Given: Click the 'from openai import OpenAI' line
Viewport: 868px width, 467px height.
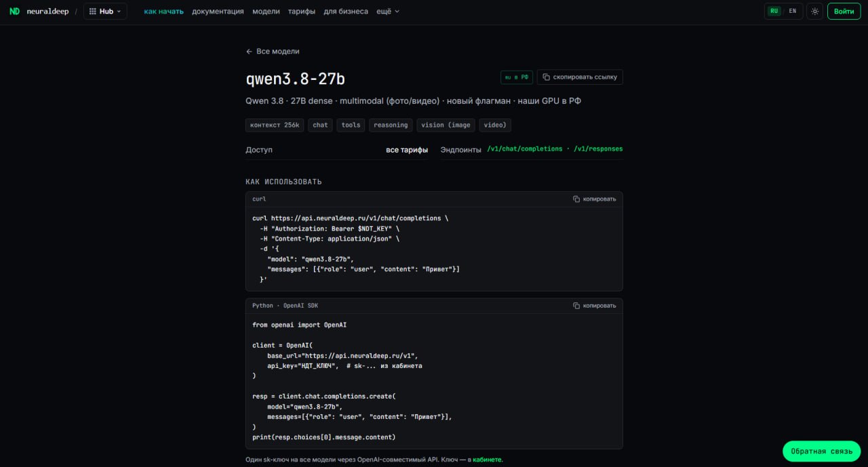Looking at the screenshot, I should pos(299,325).
